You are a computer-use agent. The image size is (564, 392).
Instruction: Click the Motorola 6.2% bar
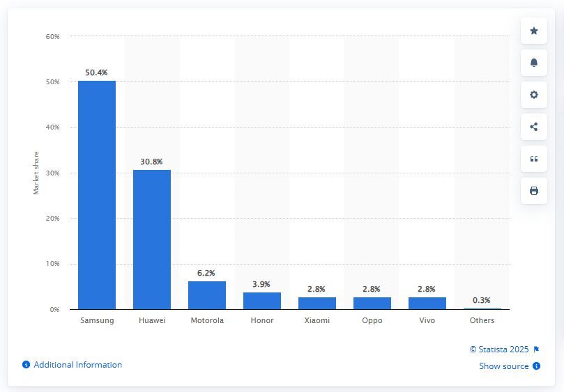(x=207, y=295)
